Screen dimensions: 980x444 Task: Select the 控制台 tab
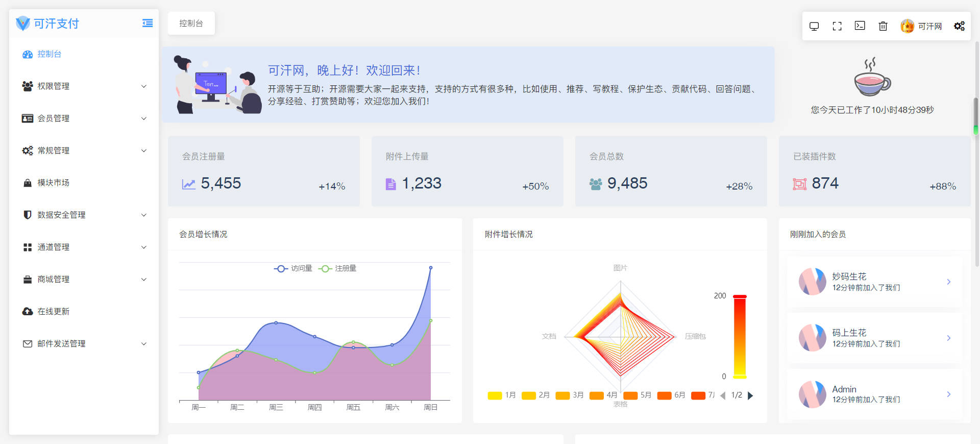coord(191,24)
